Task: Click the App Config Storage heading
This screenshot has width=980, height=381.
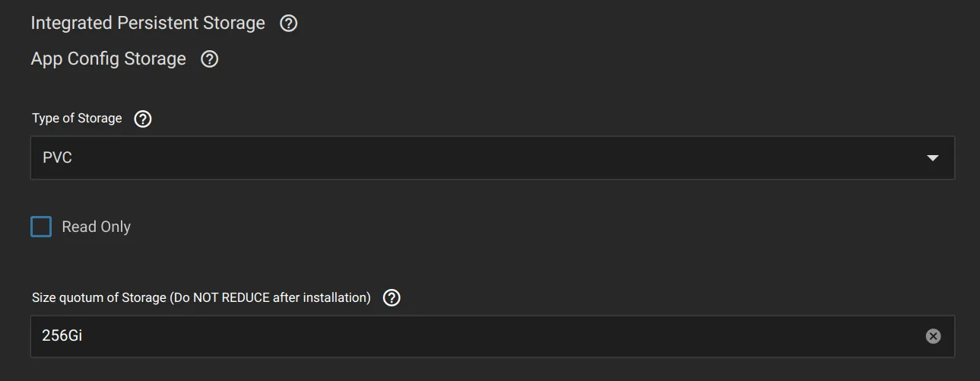Action: tap(108, 59)
